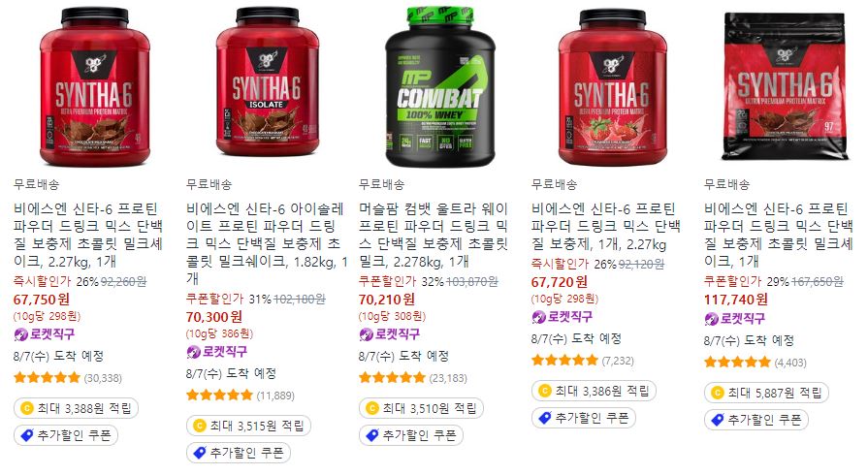Click the star rating with 30,338 reviews
868x475 pixels.
48,378
